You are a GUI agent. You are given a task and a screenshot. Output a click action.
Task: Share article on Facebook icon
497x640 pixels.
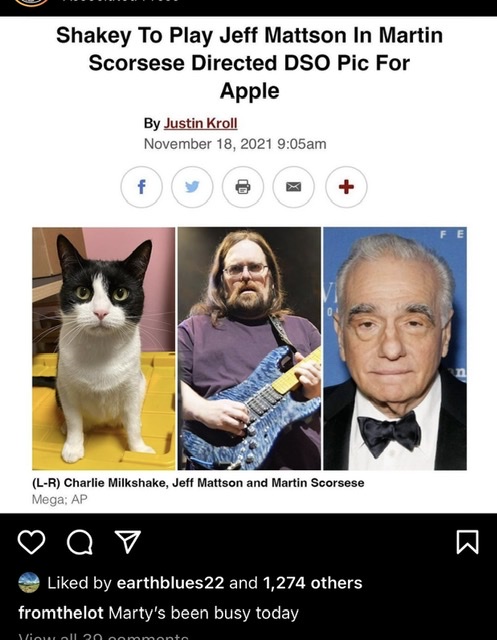(x=142, y=187)
